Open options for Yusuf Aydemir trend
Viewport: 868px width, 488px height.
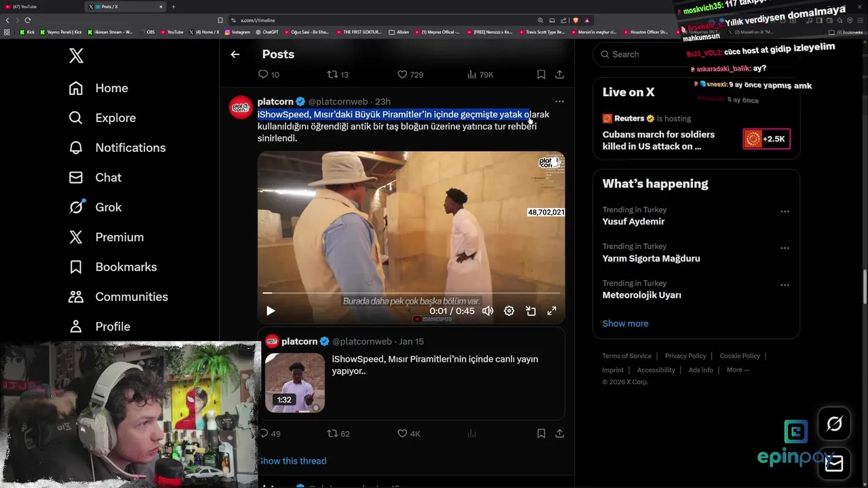[x=785, y=211]
